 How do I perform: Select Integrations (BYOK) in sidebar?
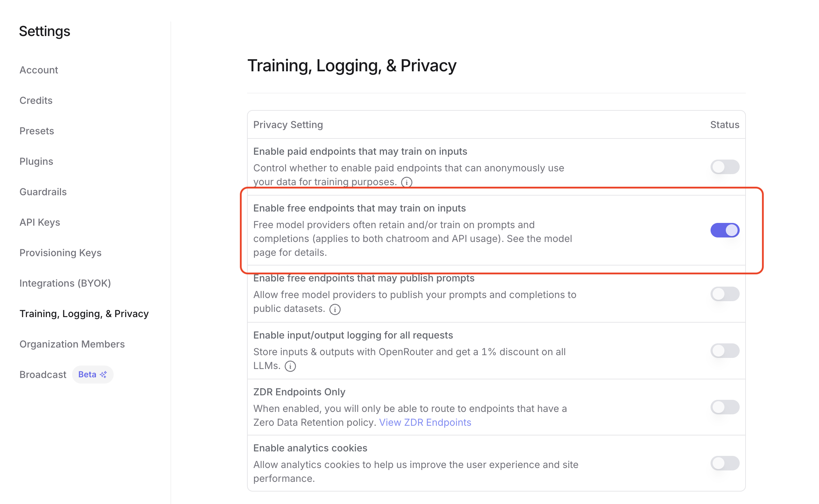click(65, 283)
